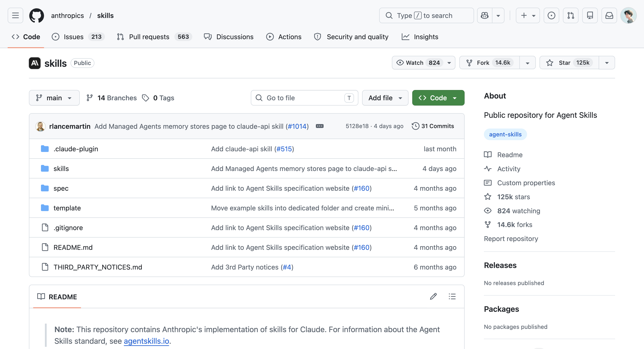This screenshot has height=349, width=644.
Task: View the 0 Tags link
Action: (158, 98)
